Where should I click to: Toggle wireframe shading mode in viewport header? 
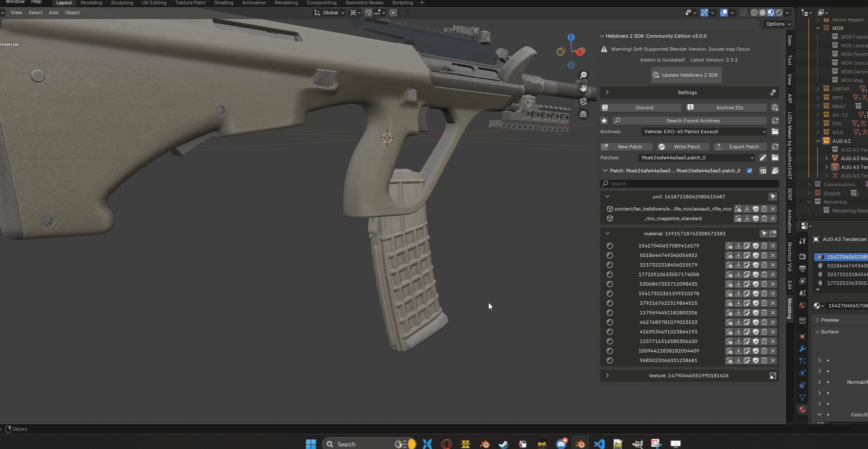click(x=754, y=13)
